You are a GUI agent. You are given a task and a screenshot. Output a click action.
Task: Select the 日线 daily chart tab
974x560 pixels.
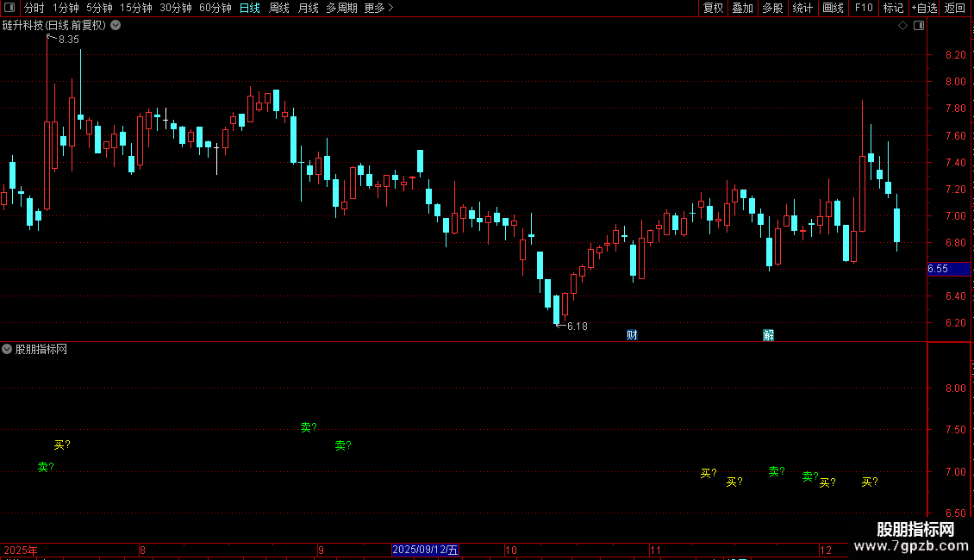point(250,8)
